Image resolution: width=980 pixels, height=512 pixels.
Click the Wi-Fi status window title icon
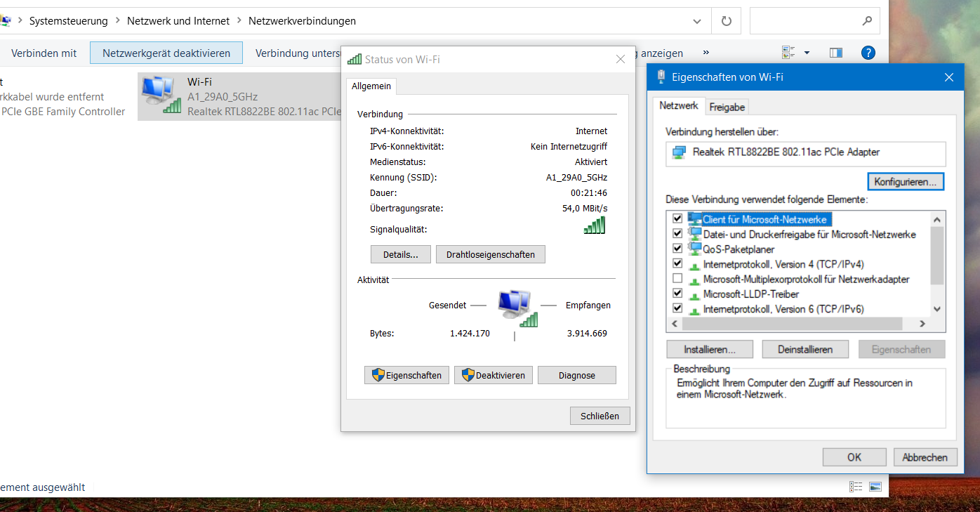[x=355, y=60]
